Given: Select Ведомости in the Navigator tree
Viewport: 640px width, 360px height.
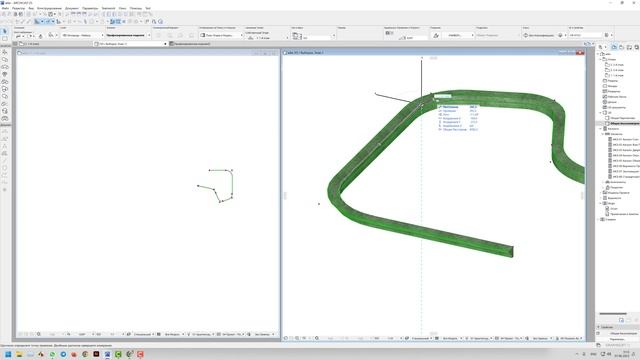Looking at the screenshot, I should (614, 198).
